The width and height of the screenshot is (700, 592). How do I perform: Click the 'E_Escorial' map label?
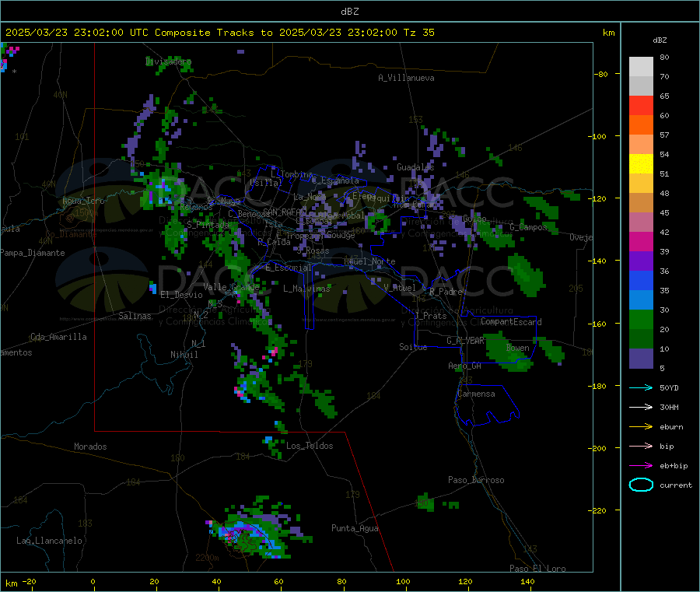click(x=289, y=268)
